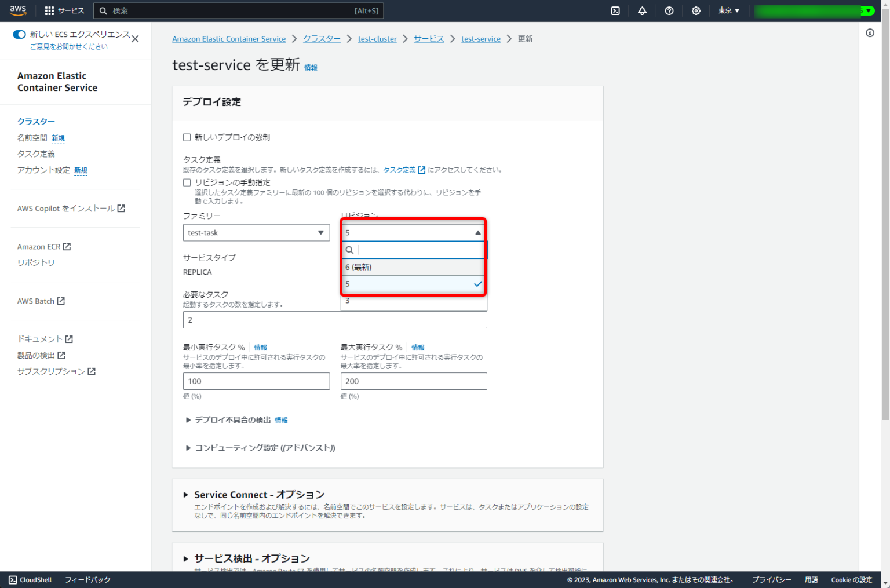Screen dimensions: 890x588
Task: Dismiss the ECS experience banner with the X
Action: [135, 38]
